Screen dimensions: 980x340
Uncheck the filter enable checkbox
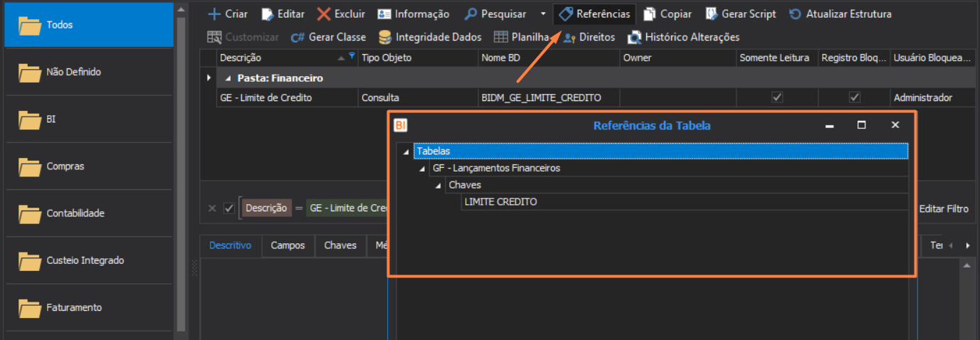(x=228, y=208)
